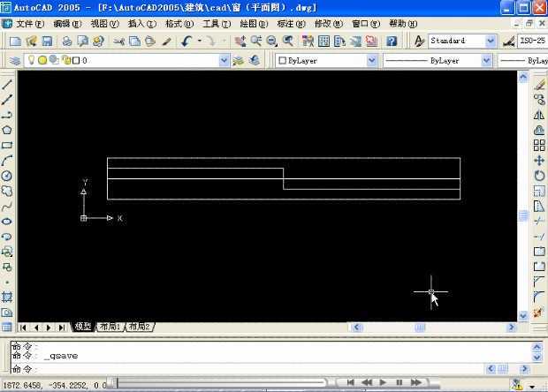Screen dimensions: 548x392
Task: Switch to the 布局1 tab
Action: (x=110, y=327)
